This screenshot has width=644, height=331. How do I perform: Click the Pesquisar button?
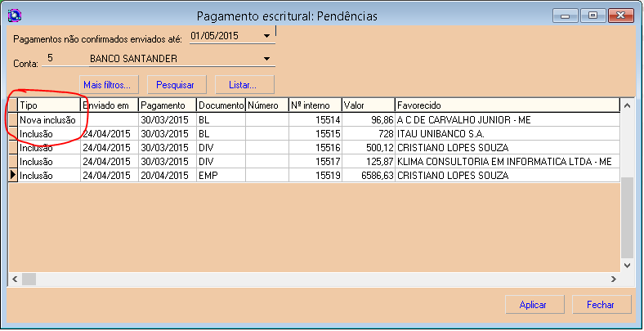176,85
